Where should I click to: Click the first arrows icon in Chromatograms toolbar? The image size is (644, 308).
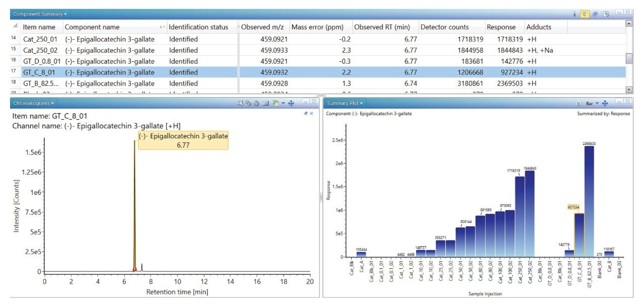point(240,103)
